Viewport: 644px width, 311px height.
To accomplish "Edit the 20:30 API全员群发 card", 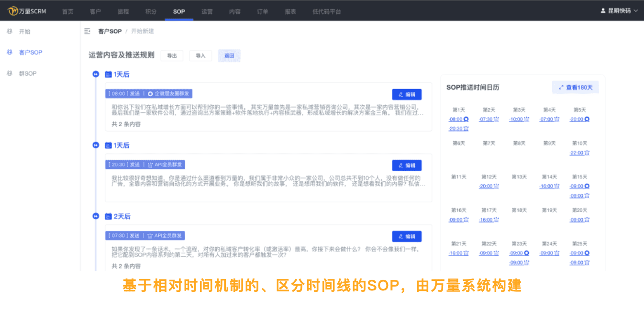I will 407,165.
